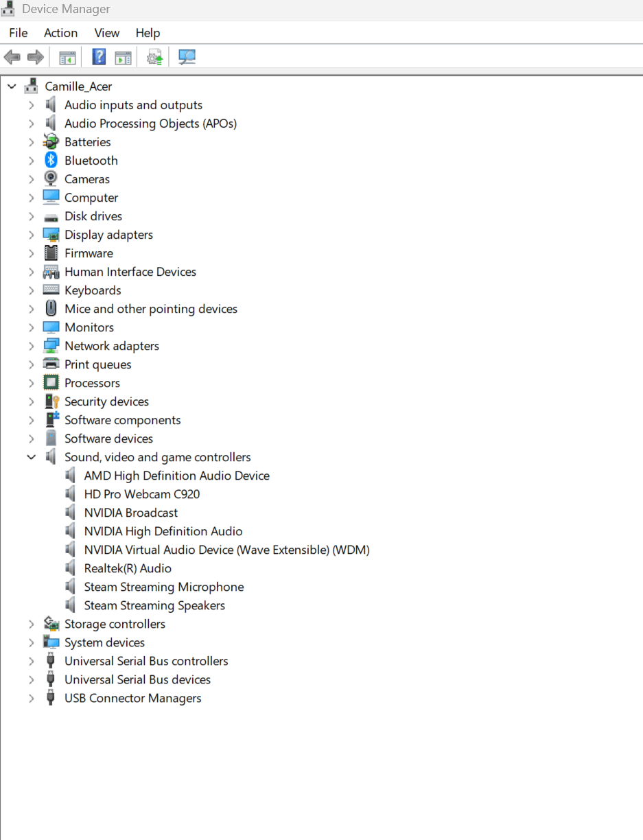Expand the Display adapters category

(x=31, y=235)
